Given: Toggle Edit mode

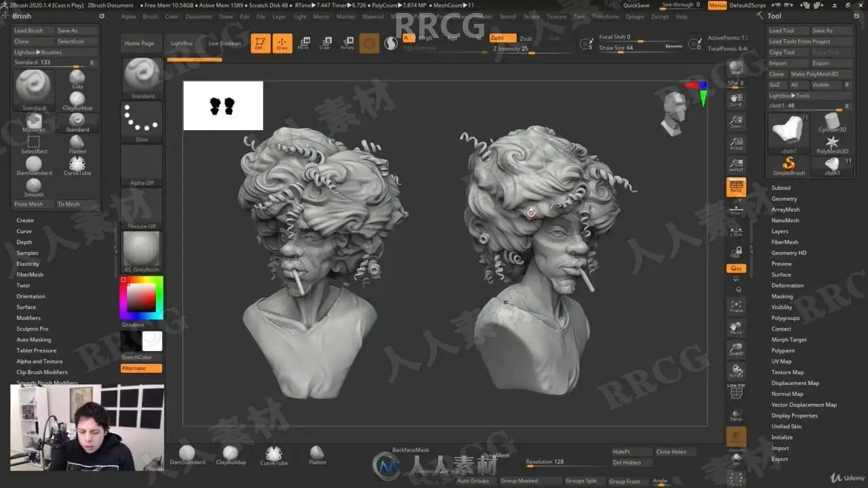Looking at the screenshot, I should pos(260,43).
